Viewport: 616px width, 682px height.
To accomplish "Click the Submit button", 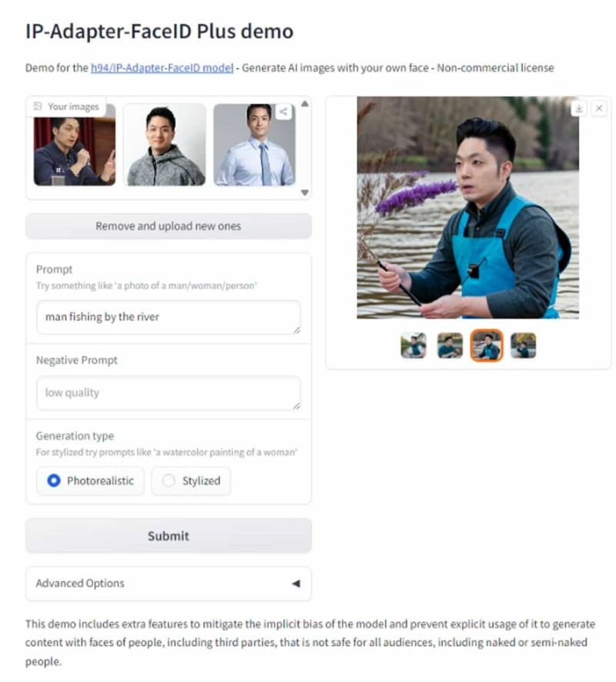I will 168,536.
